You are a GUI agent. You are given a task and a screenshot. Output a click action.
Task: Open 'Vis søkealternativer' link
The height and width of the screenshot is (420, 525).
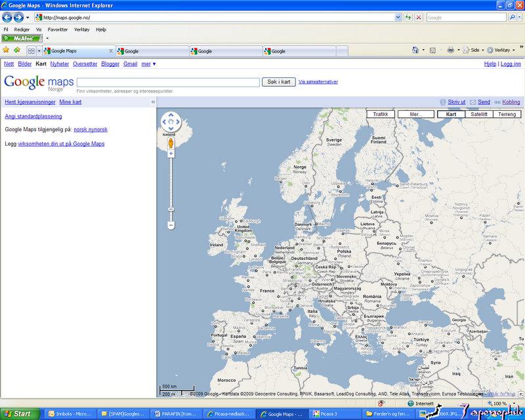coord(318,81)
